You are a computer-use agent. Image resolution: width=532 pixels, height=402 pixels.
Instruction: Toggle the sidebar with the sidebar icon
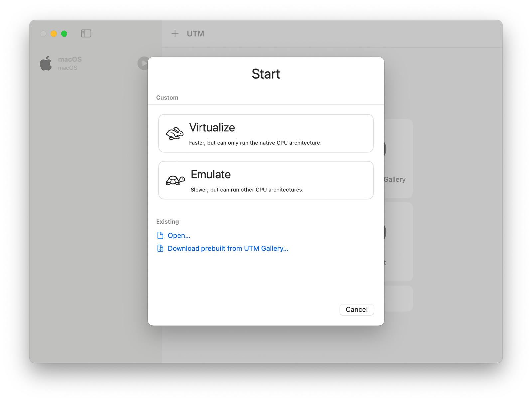coord(86,33)
